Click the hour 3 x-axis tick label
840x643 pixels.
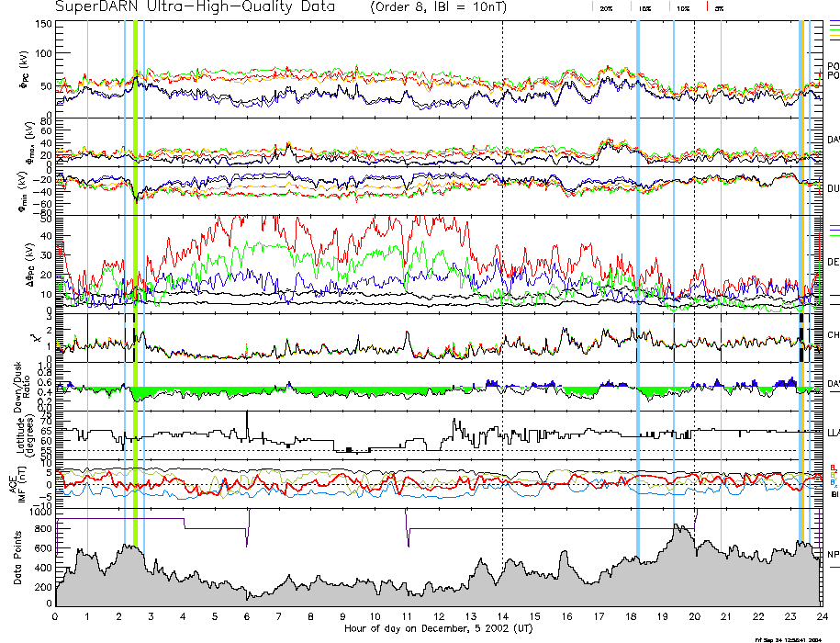(151, 616)
